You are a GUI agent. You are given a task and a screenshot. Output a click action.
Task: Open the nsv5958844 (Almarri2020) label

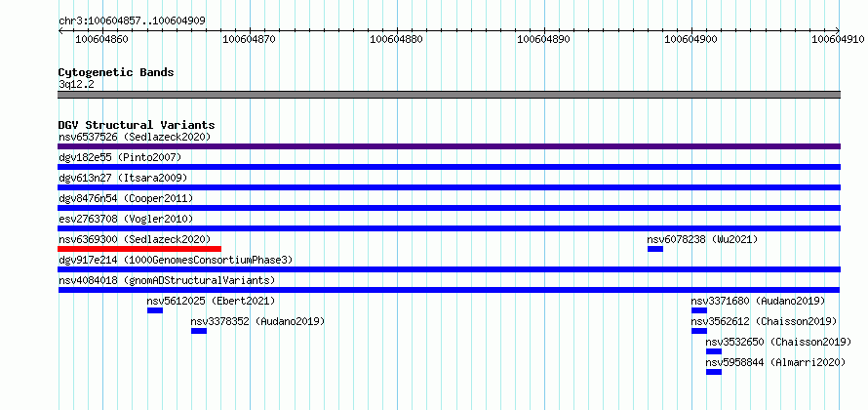(776, 362)
